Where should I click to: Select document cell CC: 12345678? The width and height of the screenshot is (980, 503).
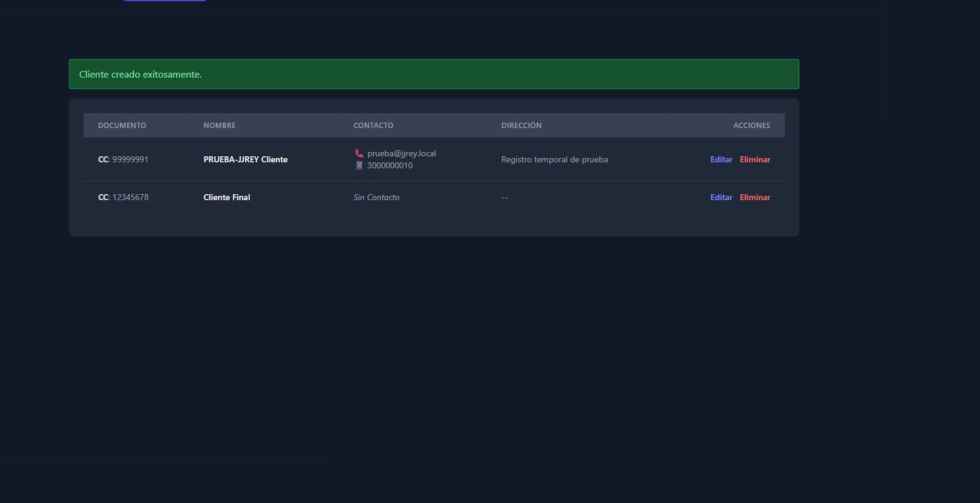click(123, 197)
